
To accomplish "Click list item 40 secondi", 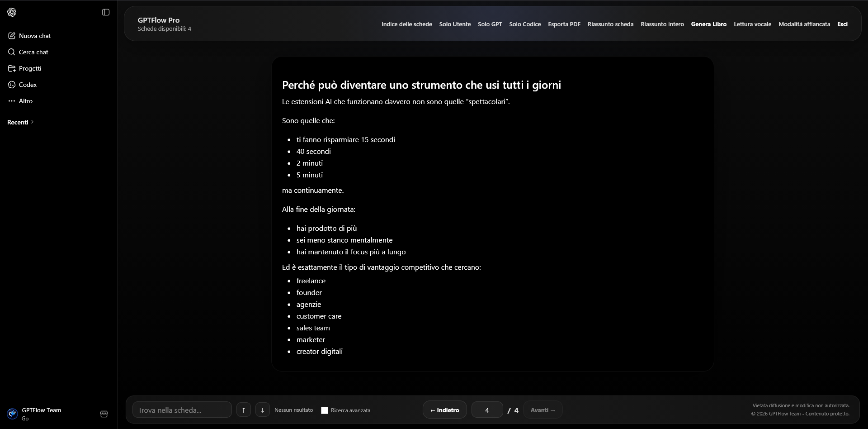I will pyautogui.click(x=314, y=151).
